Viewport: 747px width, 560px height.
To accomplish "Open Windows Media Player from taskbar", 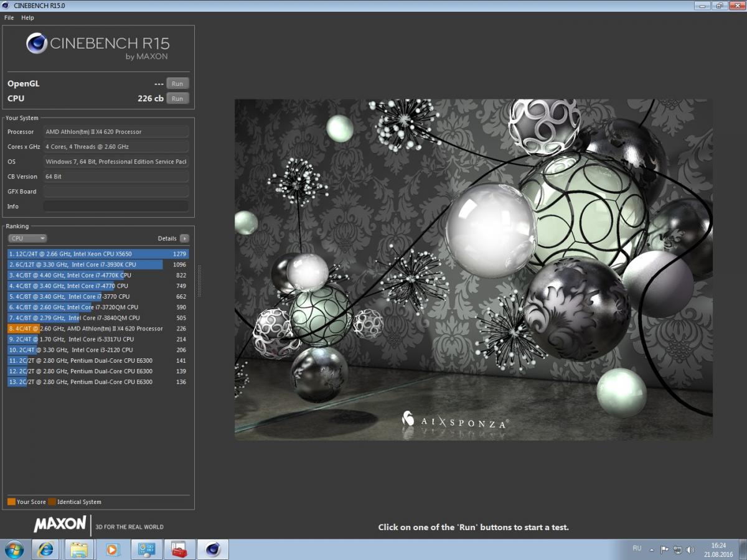I will tap(113, 549).
